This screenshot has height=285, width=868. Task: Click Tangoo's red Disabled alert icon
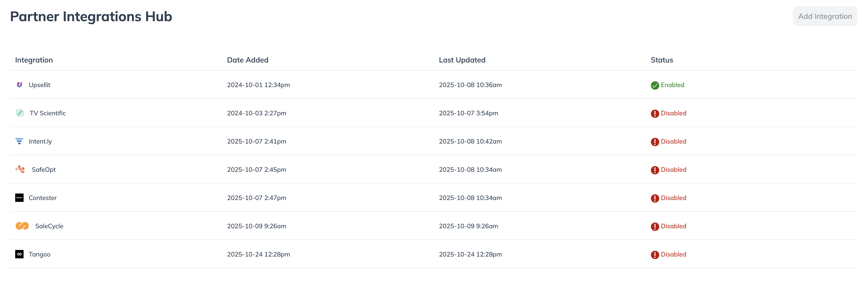click(655, 255)
